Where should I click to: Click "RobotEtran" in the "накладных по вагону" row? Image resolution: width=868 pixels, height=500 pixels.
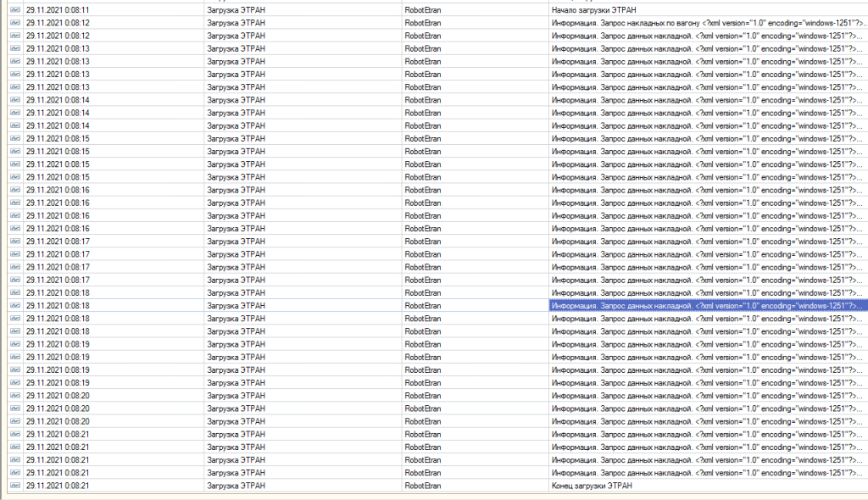[423, 23]
